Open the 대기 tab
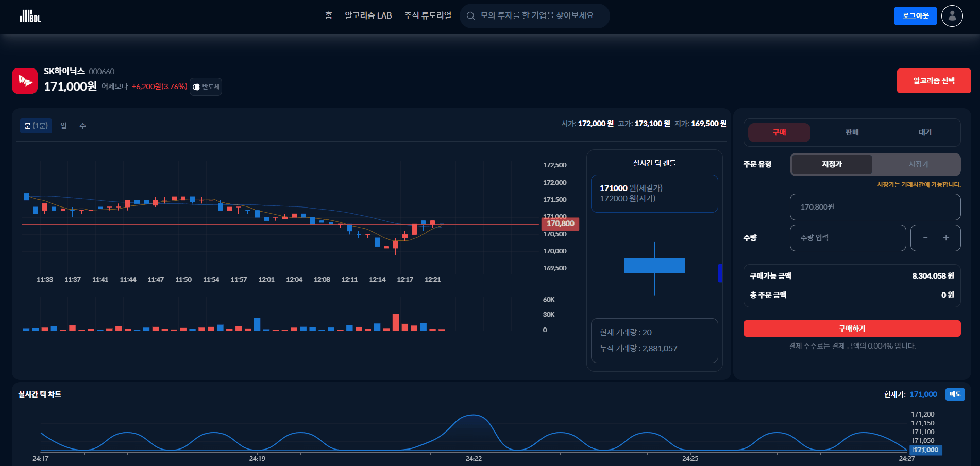 click(x=925, y=132)
